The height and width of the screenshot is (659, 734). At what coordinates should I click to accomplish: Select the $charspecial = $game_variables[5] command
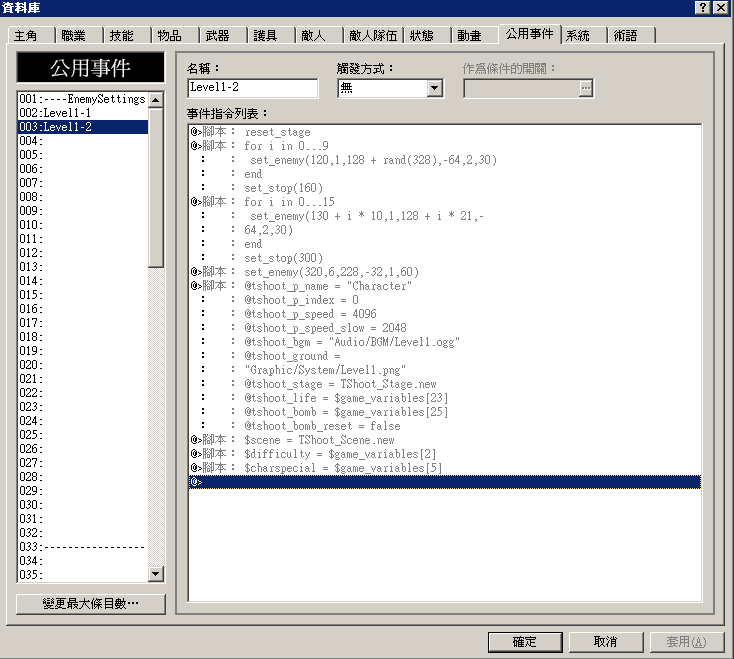coord(445,468)
